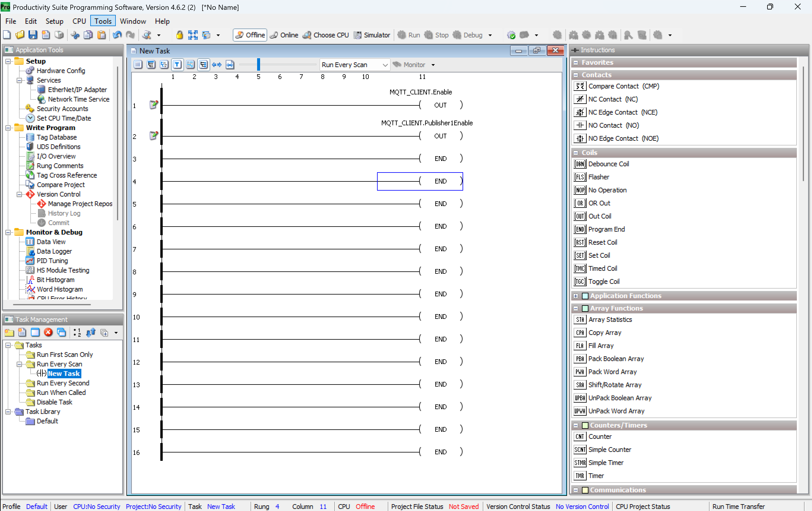Toggle the text lines display icon in task toolbar

pyautogui.click(x=190, y=64)
